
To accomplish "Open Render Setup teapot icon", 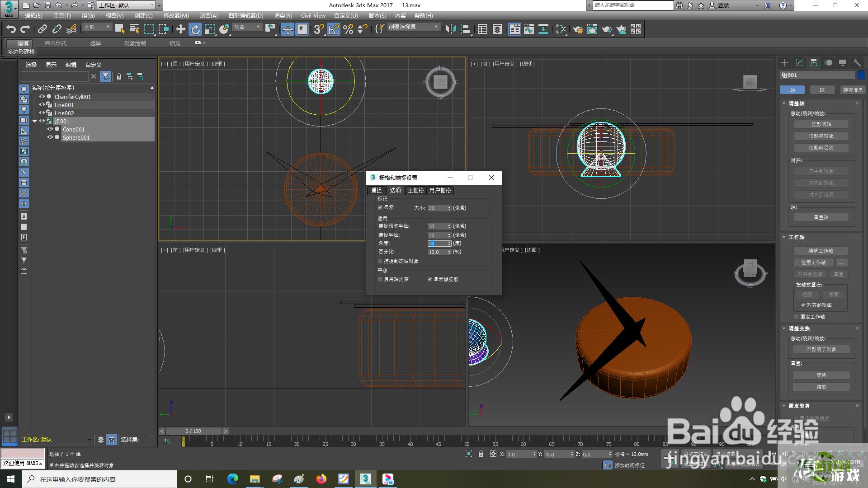I will [578, 29].
